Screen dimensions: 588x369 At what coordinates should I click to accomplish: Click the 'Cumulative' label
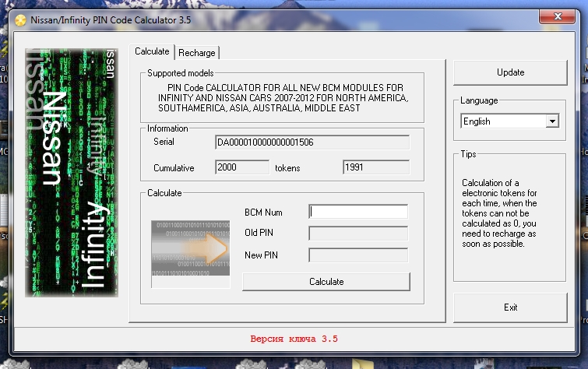click(x=174, y=168)
